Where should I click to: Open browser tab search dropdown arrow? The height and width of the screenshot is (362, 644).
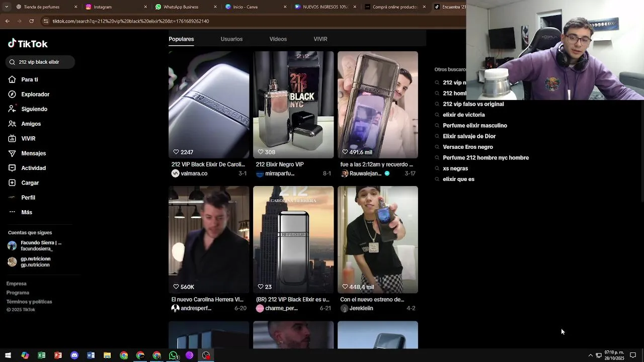tap(6, 7)
